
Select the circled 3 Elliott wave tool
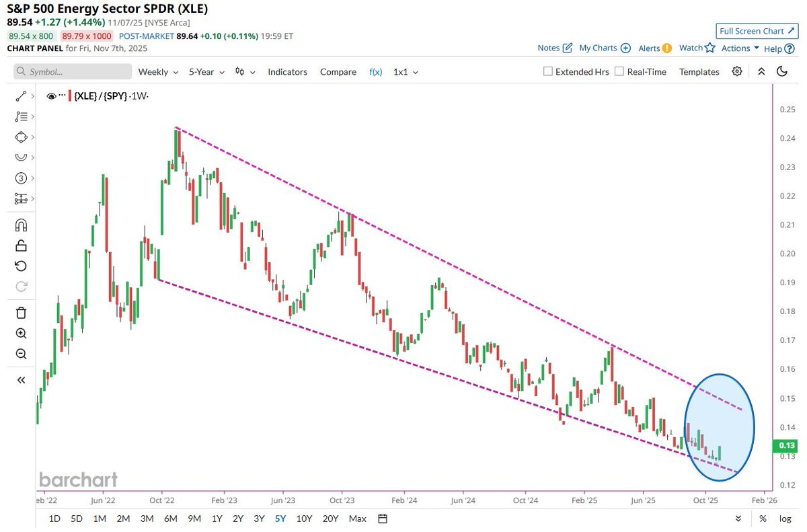pyautogui.click(x=20, y=178)
